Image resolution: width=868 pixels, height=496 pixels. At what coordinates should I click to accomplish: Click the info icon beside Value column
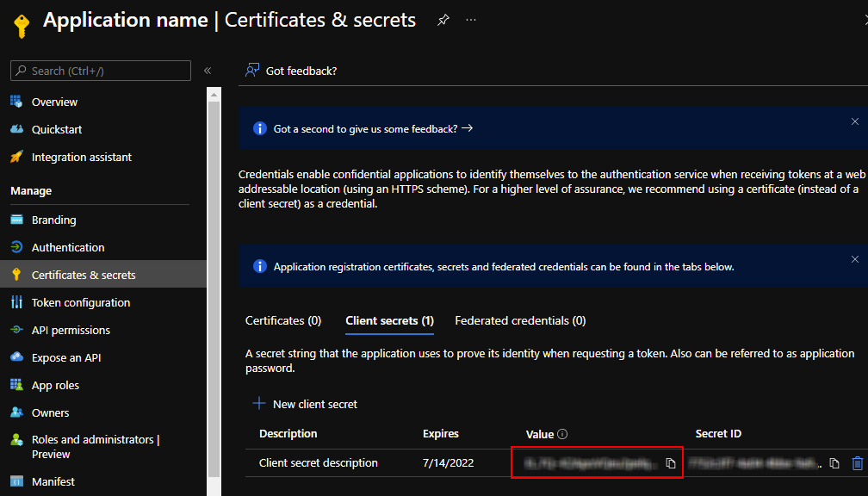pyautogui.click(x=562, y=434)
